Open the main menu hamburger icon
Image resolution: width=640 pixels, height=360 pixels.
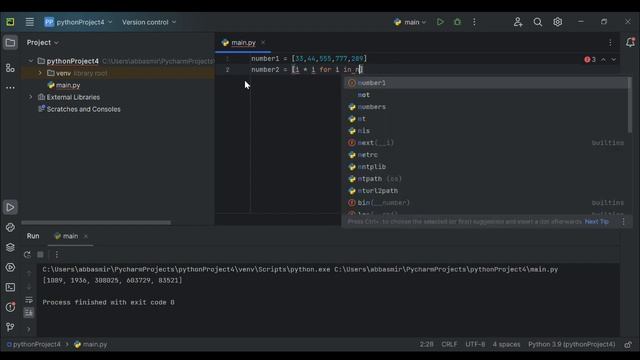click(29, 22)
